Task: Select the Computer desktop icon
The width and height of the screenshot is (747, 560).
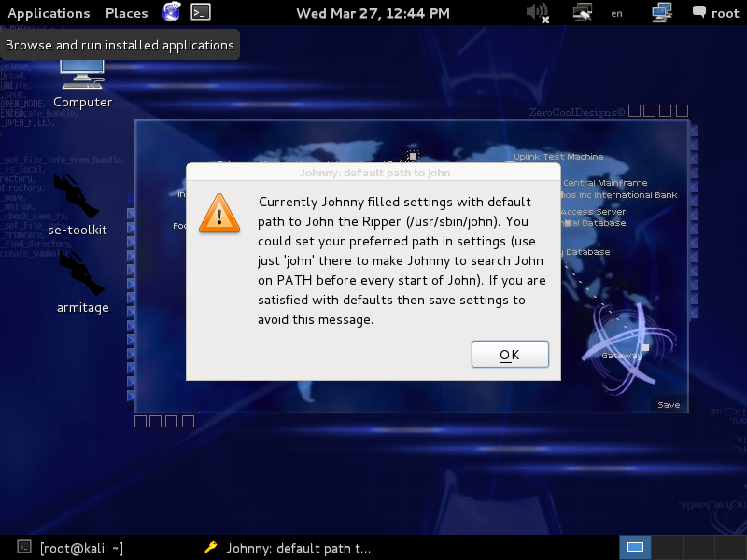Action: 82,83
